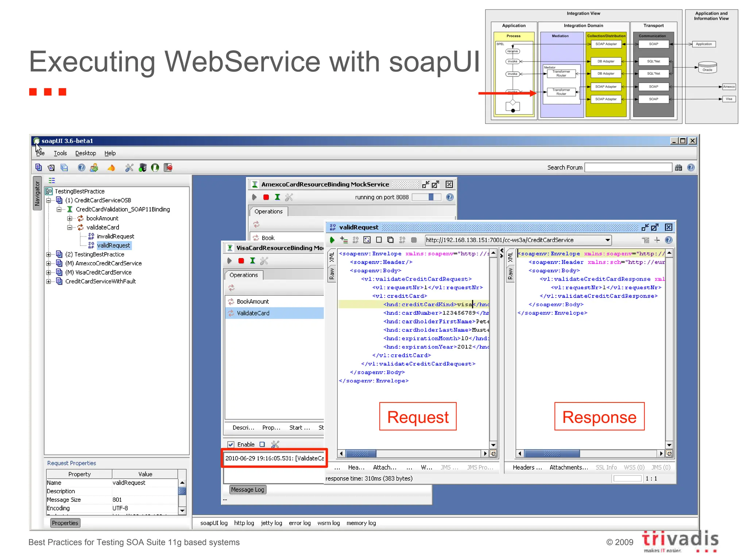Collapse the validateCard operation node

point(70,227)
